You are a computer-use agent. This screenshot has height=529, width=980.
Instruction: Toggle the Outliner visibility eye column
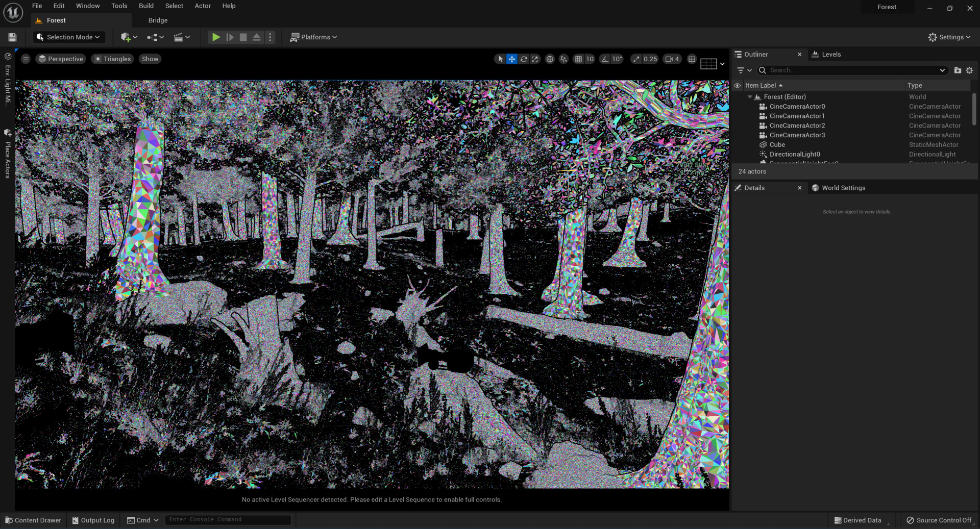point(737,86)
